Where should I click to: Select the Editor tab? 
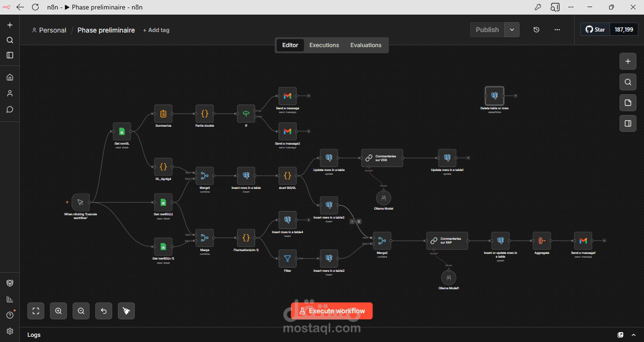(290, 45)
